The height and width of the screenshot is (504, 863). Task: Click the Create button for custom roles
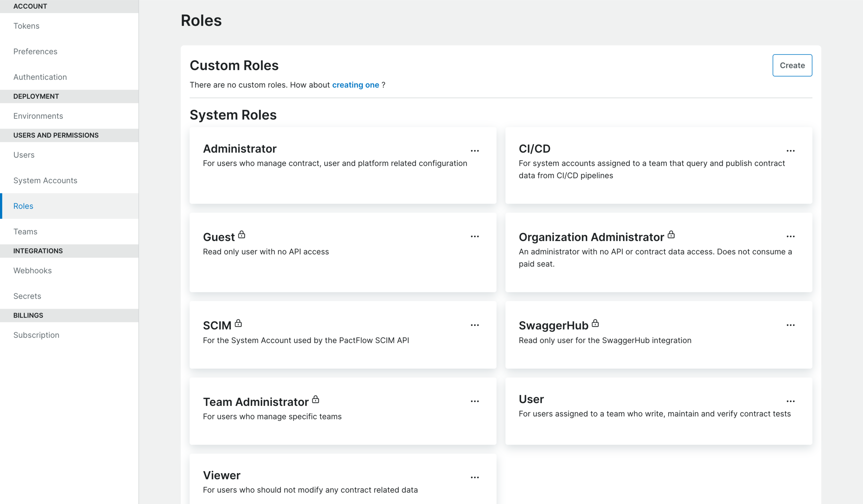[x=792, y=65]
